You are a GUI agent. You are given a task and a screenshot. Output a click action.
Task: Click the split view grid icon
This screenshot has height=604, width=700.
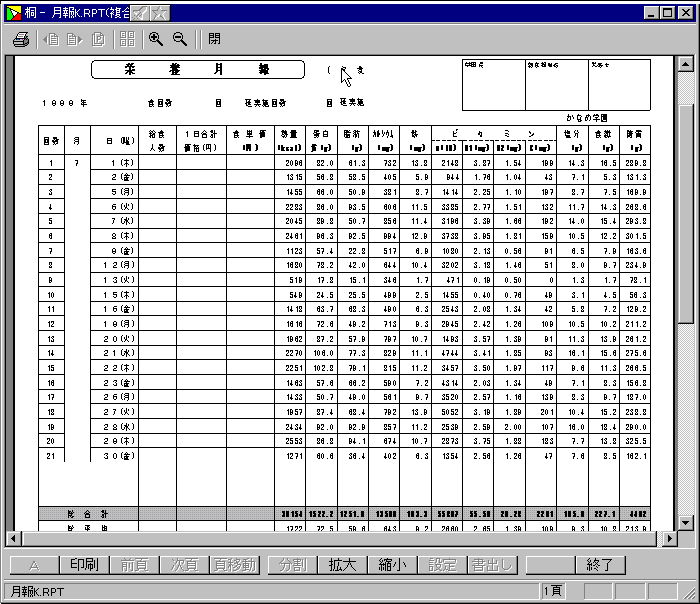coord(127,40)
